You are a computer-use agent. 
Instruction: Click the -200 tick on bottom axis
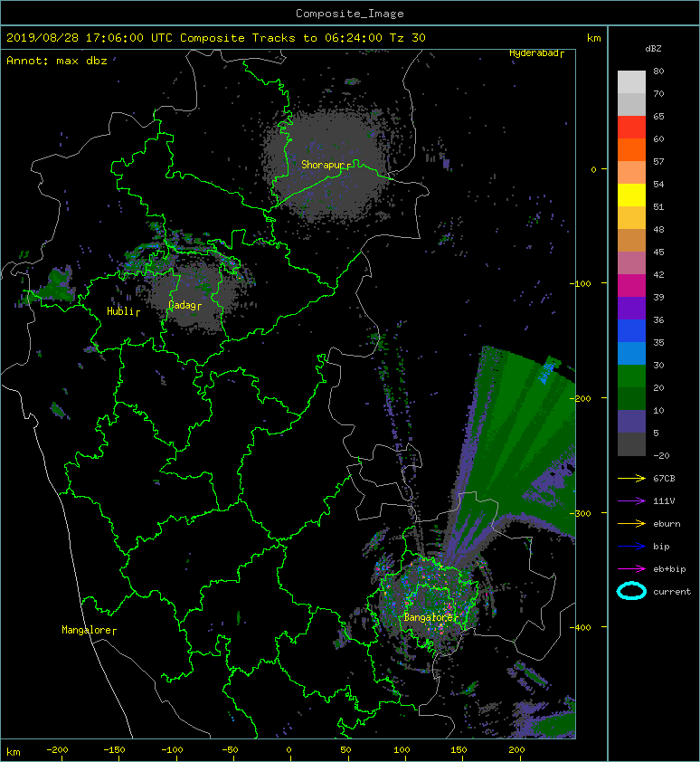click(57, 750)
